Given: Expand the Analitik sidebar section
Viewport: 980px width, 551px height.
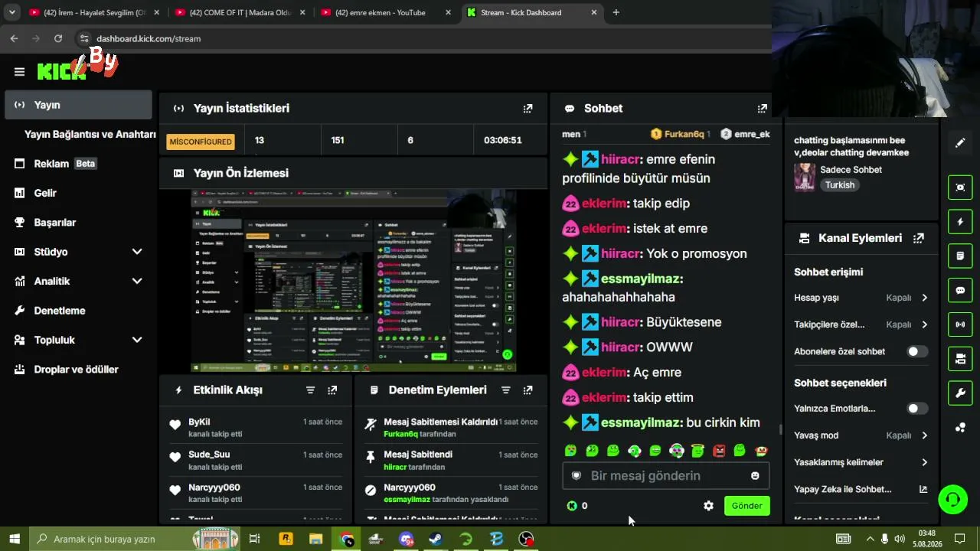Looking at the screenshot, I should tap(137, 281).
